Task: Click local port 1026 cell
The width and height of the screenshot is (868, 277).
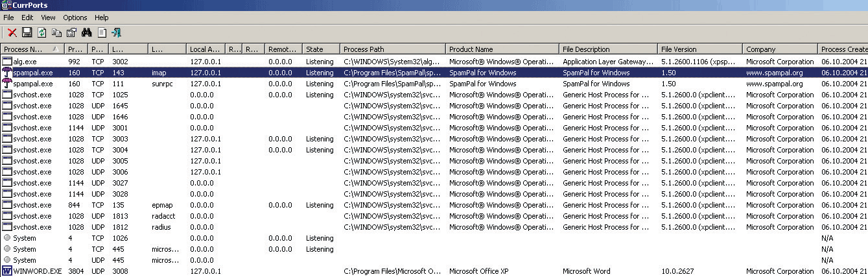Action: (120, 238)
